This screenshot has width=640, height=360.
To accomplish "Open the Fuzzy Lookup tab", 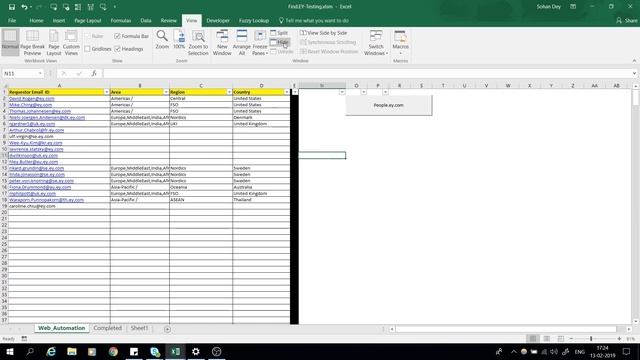I will click(x=254, y=20).
